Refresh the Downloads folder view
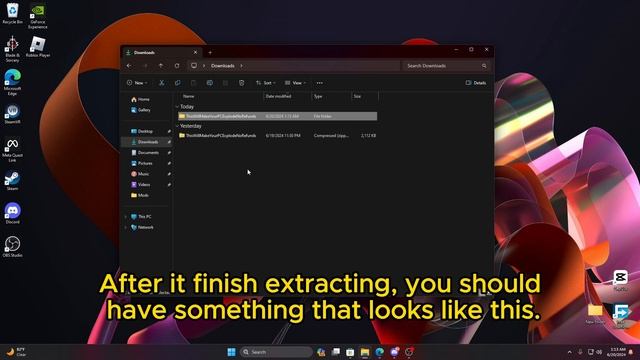The image size is (640, 360). click(177, 66)
